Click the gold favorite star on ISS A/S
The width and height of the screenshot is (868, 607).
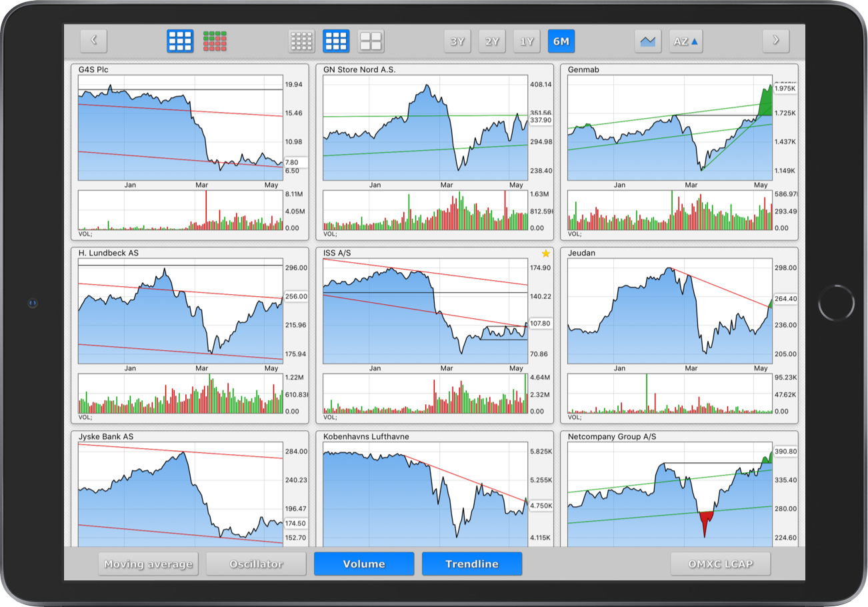click(546, 253)
